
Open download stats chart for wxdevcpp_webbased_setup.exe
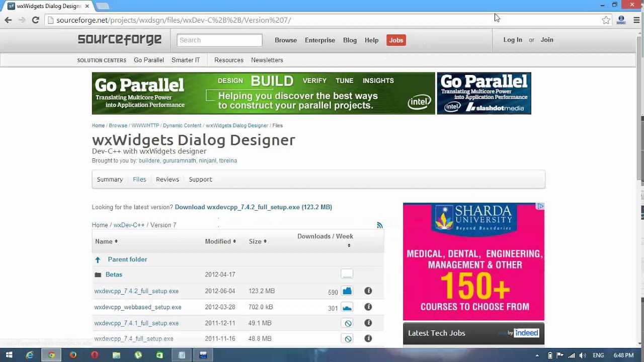pyautogui.click(x=347, y=307)
